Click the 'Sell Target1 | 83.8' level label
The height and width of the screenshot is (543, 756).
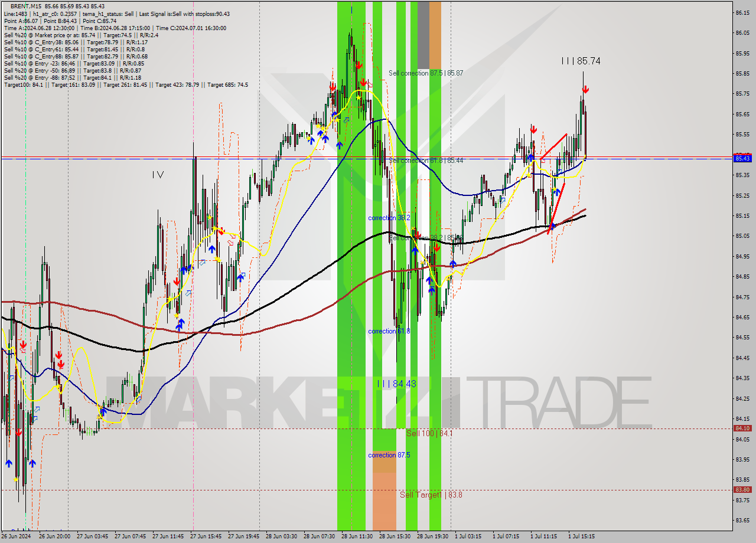[431, 495]
